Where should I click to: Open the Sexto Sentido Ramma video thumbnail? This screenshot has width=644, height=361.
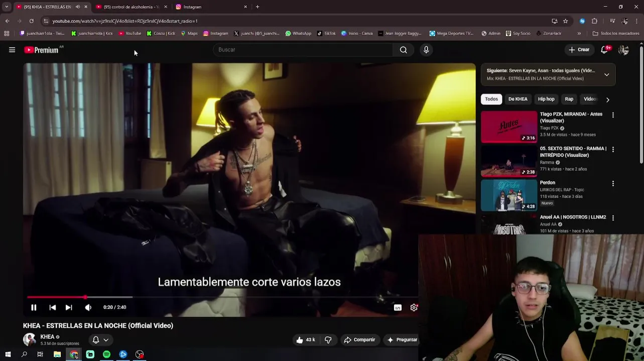[509, 161]
